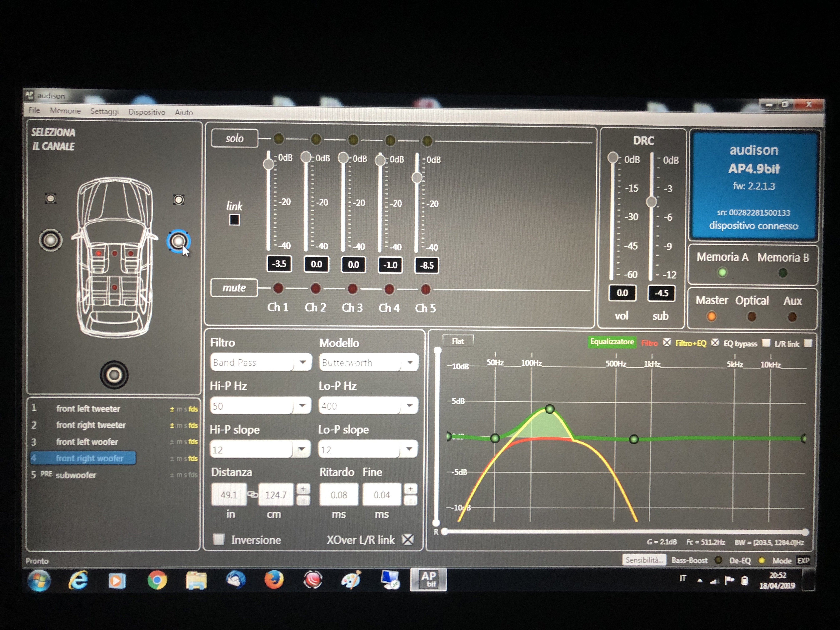Mute channel Ch 1
The height and width of the screenshot is (630, 840).
pyautogui.click(x=278, y=288)
